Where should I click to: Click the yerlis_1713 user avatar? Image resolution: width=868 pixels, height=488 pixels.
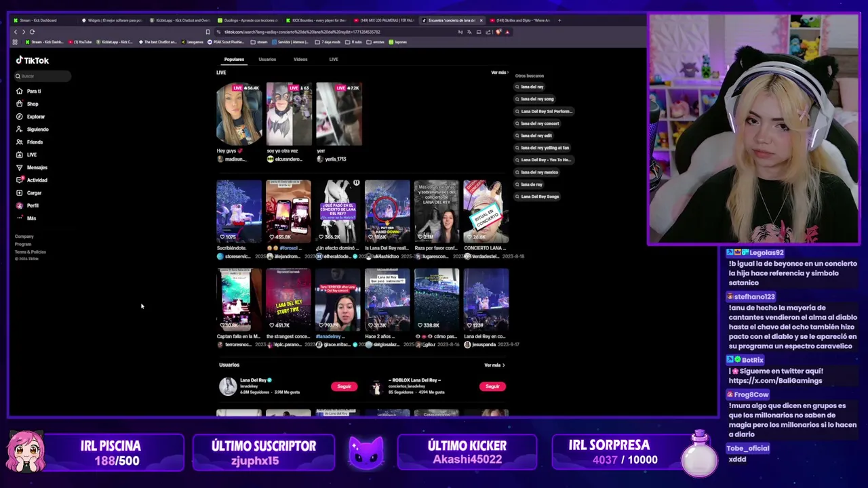[319, 159]
